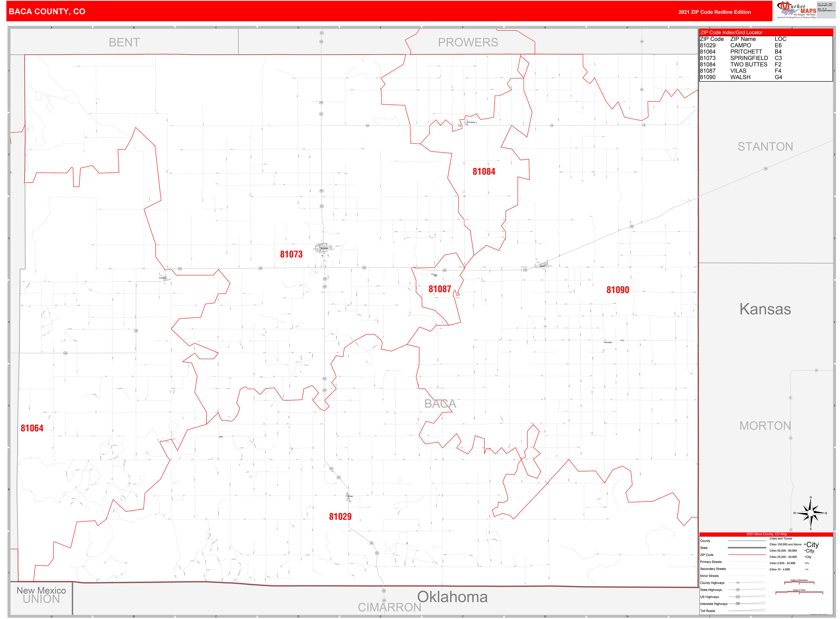The image size is (840, 619).
Task: Click the Springfield town marker
Action: pos(325,248)
